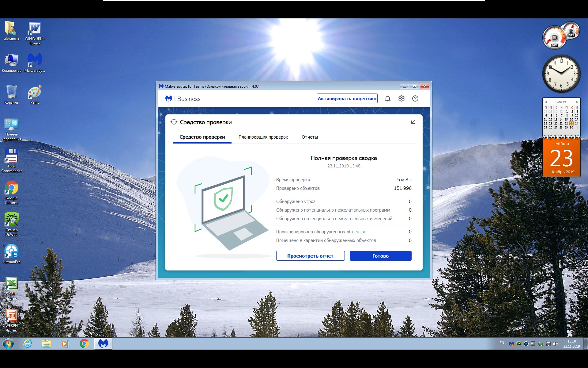Open Malwarebytes notifications bell icon
This screenshot has width=588, height=368.
tap(387, 98)
